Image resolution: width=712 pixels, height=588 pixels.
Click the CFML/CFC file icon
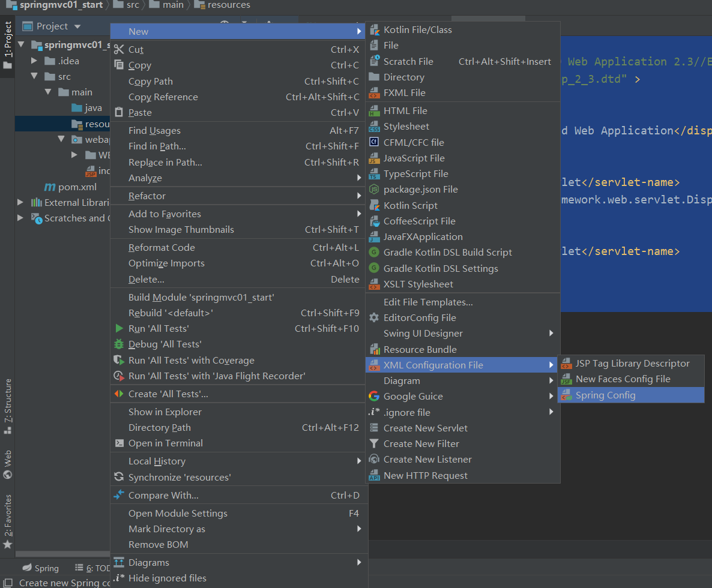[374, 142]
